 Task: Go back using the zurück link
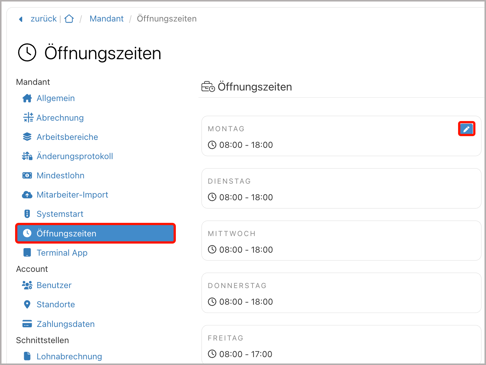coord(43,19)
